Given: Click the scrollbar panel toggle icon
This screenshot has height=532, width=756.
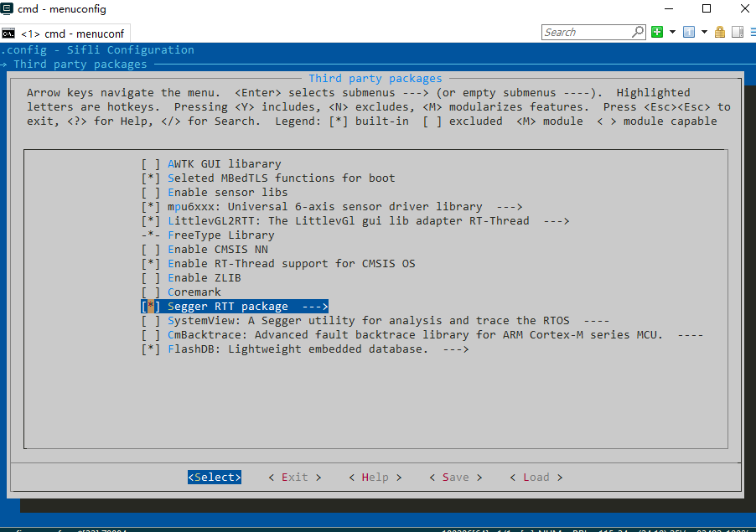Looking at the screenshot, I should (x=738, y=32).
